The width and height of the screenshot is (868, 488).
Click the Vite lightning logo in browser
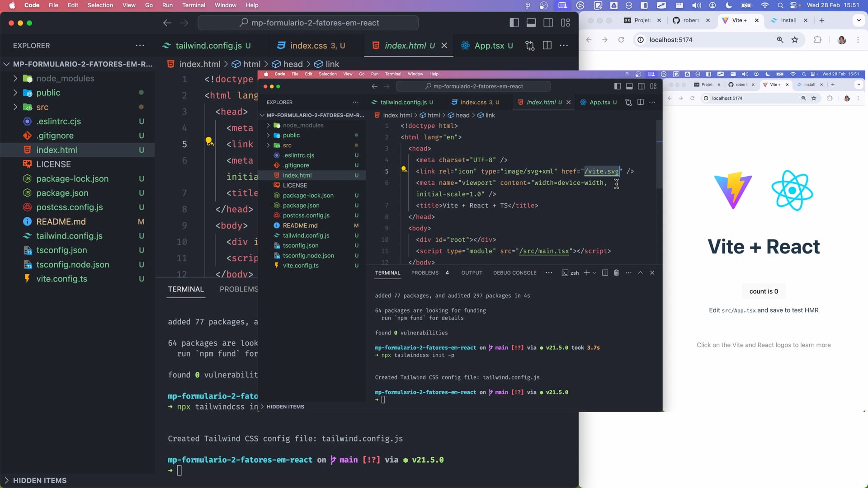pyautogui.click(x=732, y=190)
